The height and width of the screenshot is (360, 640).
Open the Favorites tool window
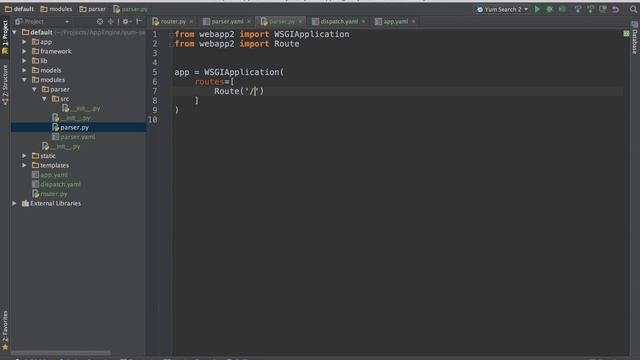5,330
